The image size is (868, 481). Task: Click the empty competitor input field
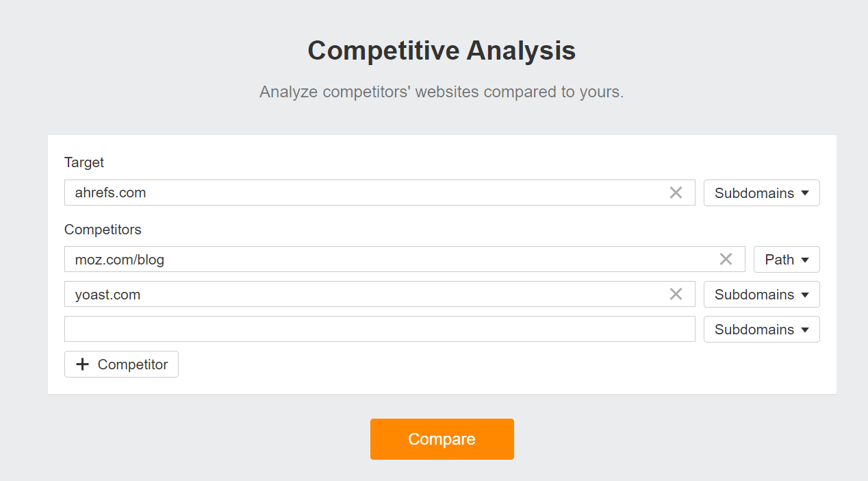[380, 329]
